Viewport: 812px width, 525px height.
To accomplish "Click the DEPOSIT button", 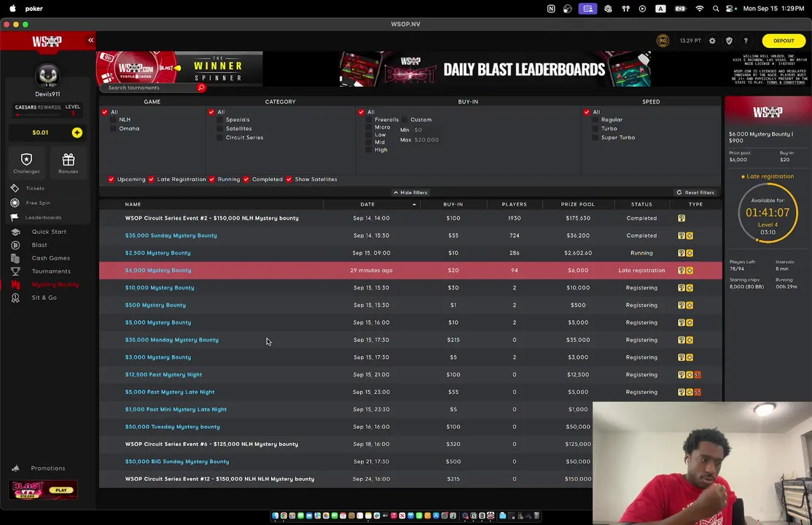I will pyautogui.click(x=783, y=40).
